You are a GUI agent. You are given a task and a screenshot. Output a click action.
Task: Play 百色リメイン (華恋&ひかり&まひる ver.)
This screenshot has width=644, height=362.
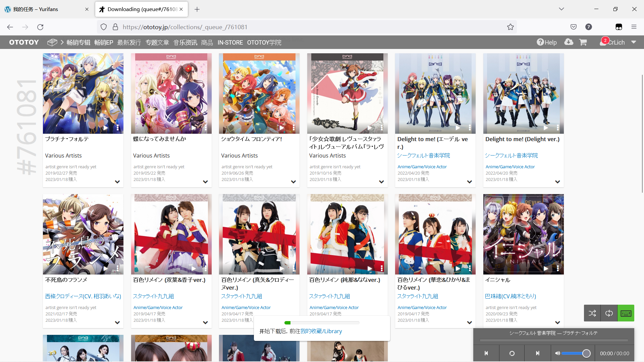pos(458,268)
